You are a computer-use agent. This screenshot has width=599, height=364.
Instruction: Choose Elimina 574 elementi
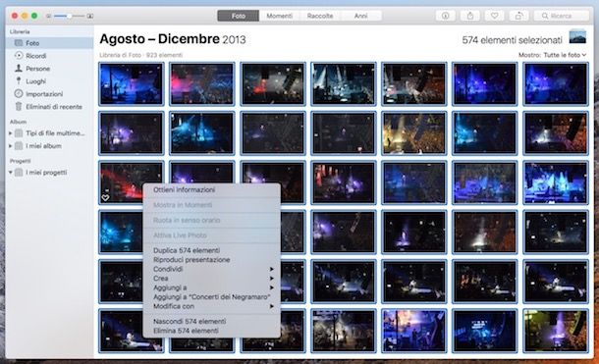coord(211,331)
